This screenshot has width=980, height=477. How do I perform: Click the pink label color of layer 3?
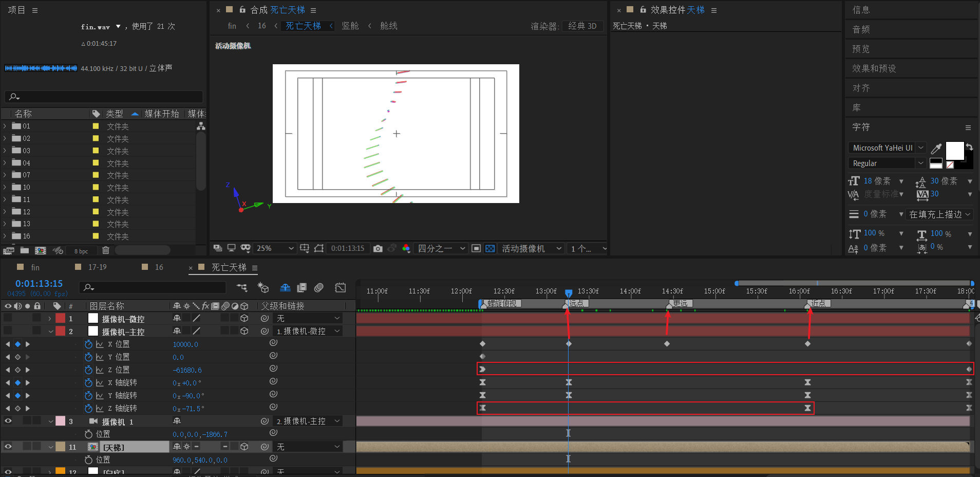[61, 421]
